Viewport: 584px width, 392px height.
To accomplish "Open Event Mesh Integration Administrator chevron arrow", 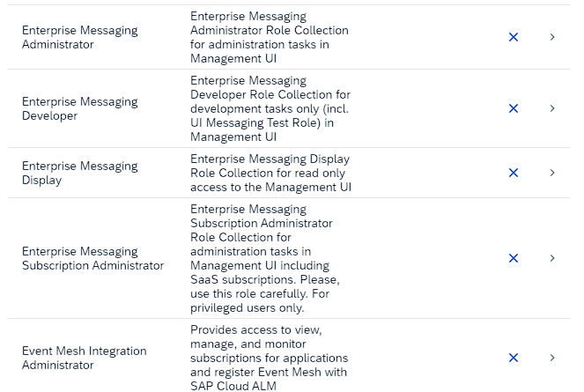I will 552,358.
